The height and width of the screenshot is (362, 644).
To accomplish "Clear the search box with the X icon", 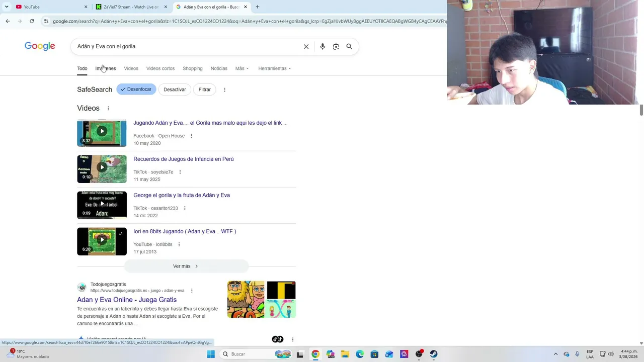I will 306,46.
